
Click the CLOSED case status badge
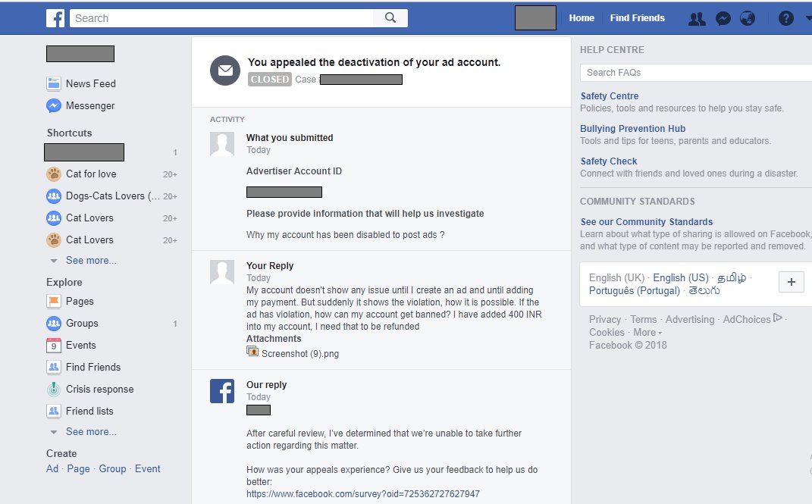point(270,79)
